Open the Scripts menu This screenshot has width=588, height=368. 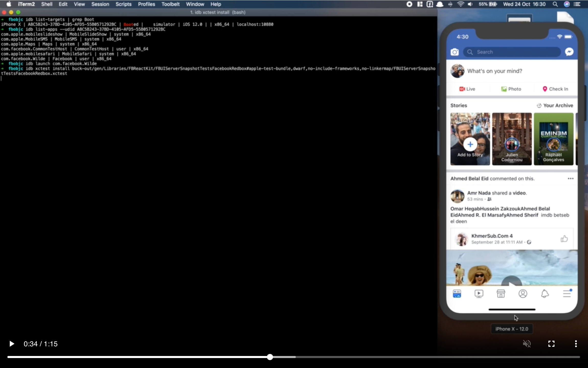123,4
